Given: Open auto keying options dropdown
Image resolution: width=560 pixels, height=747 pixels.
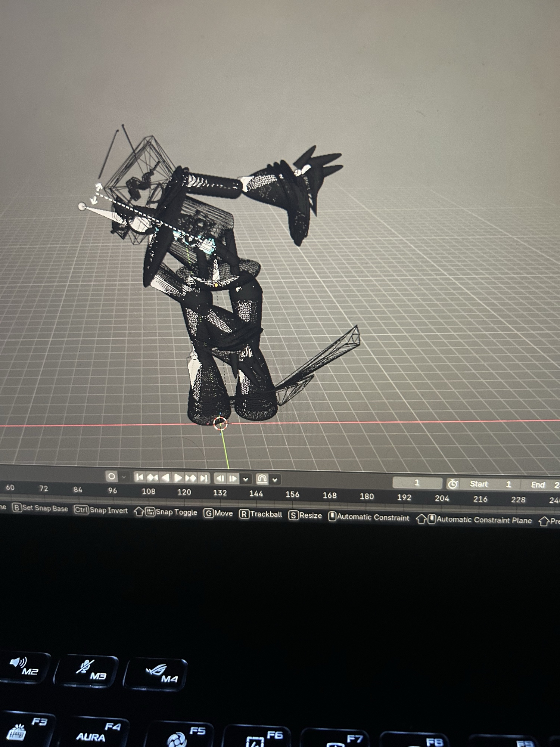Looking at the screenshot, I should click(124, 477).
